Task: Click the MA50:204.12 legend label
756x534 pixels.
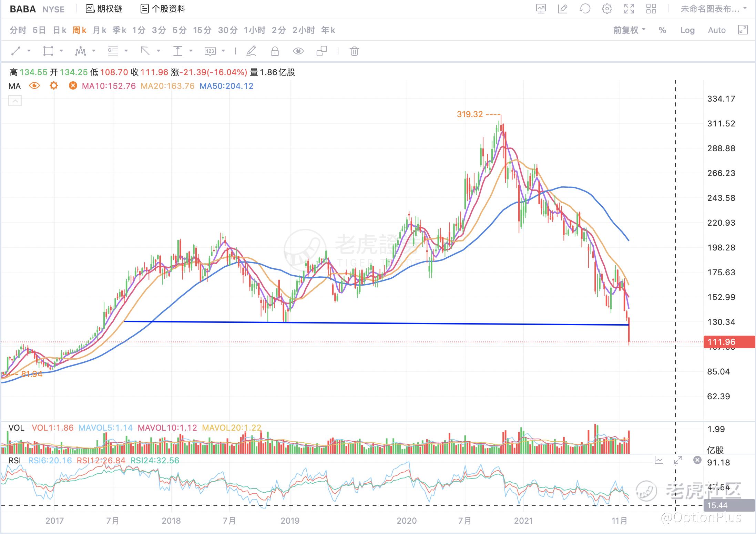Action: (227, 86)
